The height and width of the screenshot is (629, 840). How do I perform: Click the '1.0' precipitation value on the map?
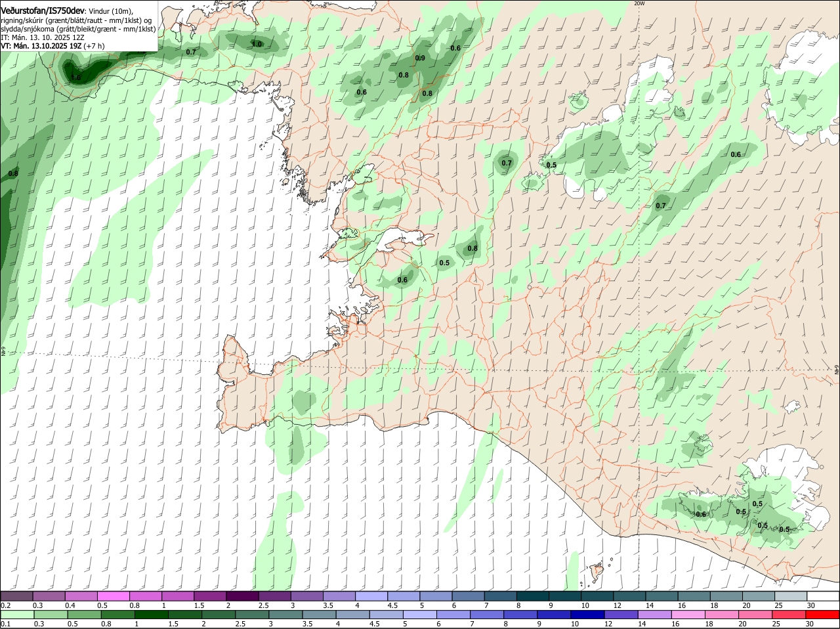257,44
